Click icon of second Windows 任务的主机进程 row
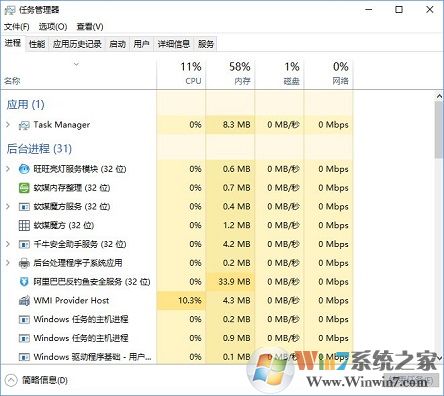Viewport: 444px width, 396px height. click(x=24, y=338)
